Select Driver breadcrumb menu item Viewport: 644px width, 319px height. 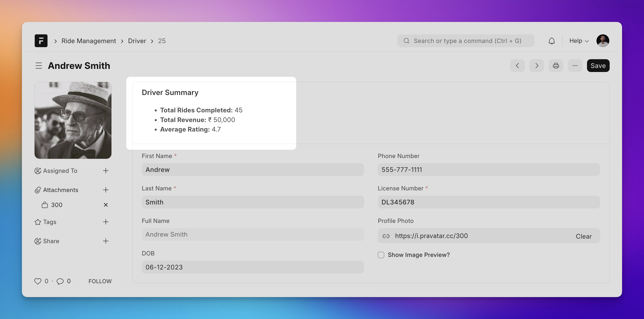coord(137,41)
